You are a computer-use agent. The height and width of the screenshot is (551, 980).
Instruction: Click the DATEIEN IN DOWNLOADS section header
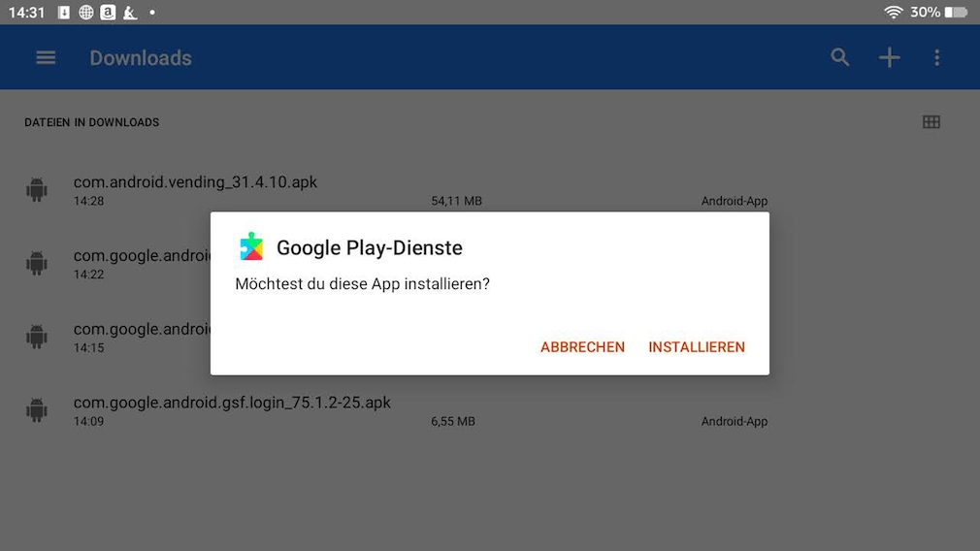coord(91,122)
